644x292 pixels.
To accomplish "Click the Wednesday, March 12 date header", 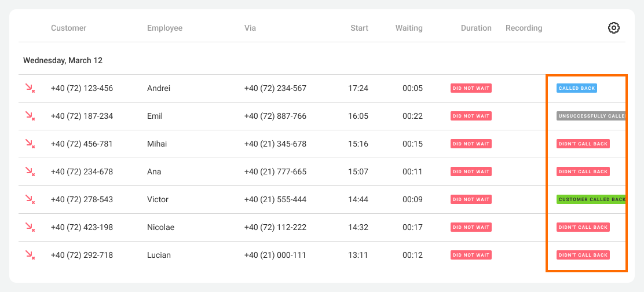I will [x=63, y=60].
